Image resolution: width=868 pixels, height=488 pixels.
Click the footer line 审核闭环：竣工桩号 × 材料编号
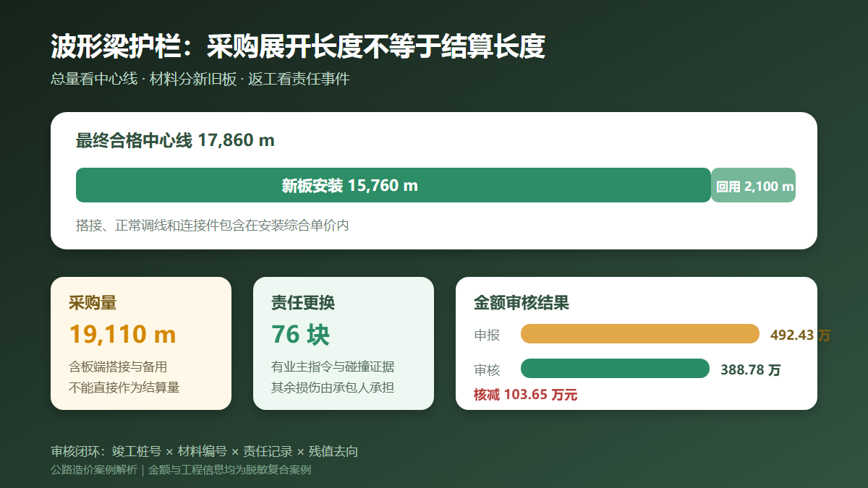click(139, 452)
